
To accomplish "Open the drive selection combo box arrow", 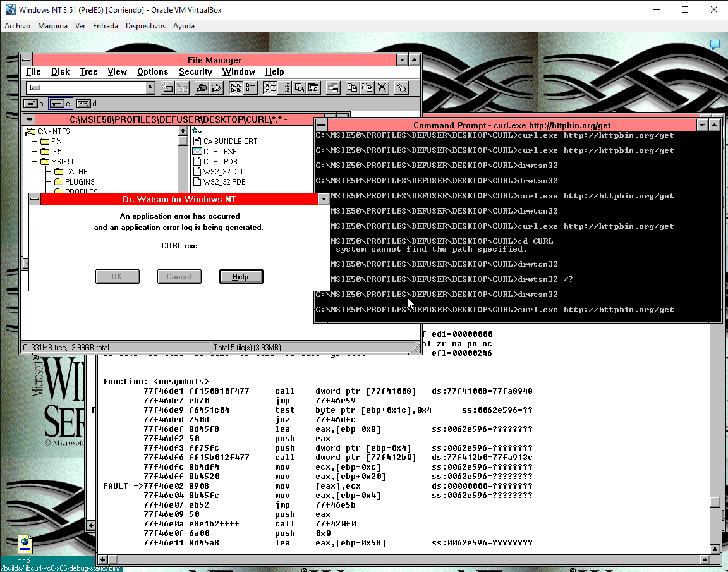I will click(x=150, y=88).
